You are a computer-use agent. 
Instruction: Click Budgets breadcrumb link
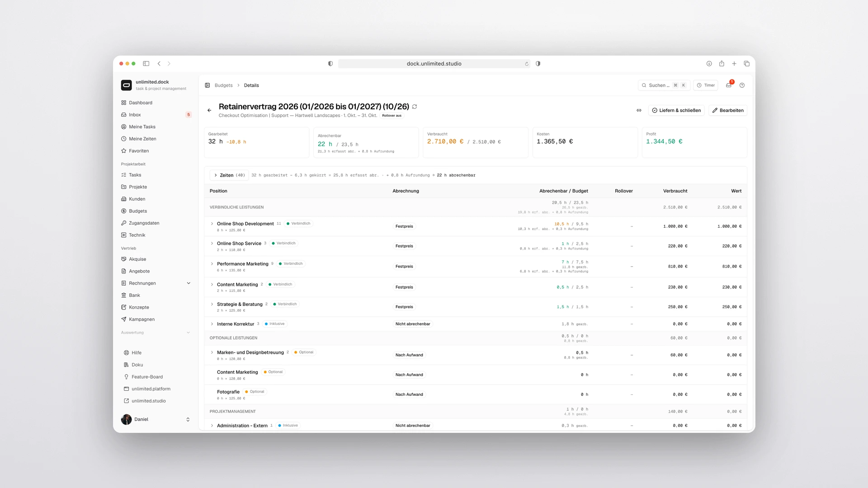223,85
